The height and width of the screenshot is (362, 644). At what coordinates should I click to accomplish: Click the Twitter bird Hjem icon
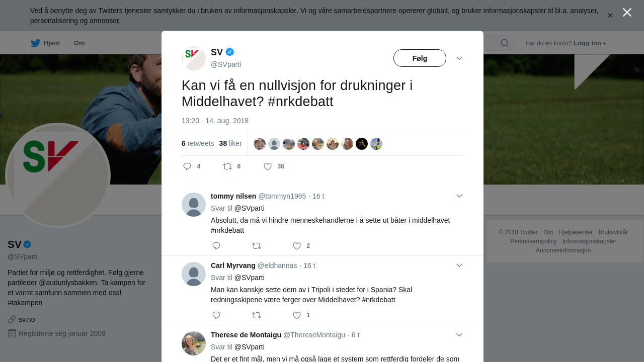35,43
